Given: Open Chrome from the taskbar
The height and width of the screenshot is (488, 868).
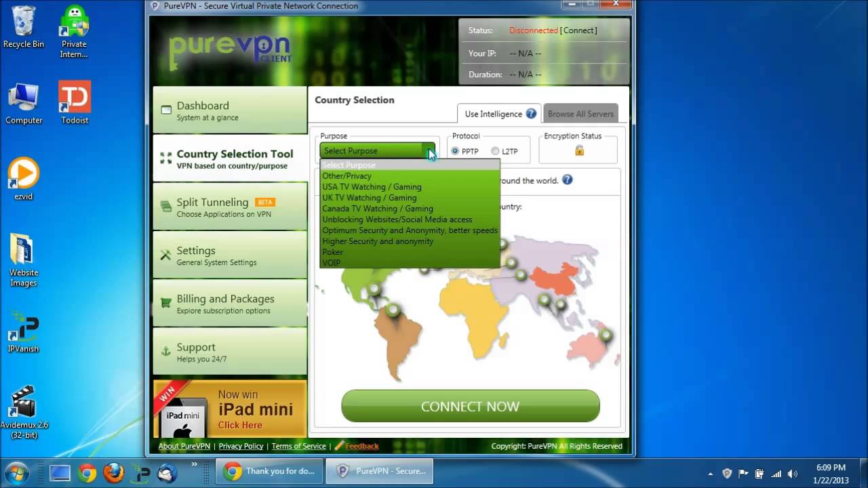Looking at the screenshot, I should (x=87, y=472).
